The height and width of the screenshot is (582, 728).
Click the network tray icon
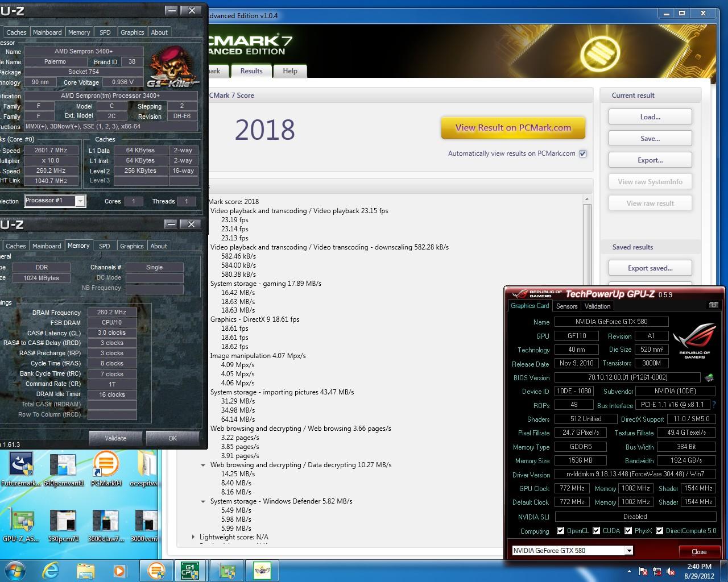(657, 571)
